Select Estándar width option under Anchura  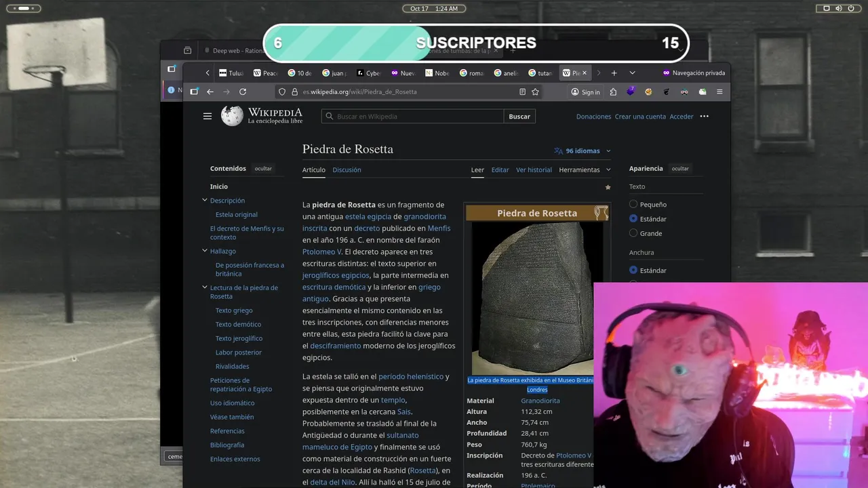point(633,270)
